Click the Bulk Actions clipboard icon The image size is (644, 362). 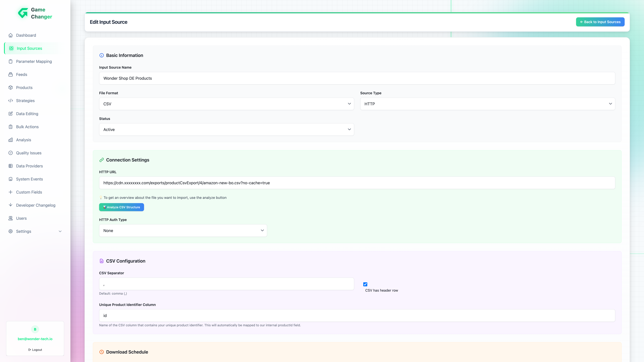pos(10,127)
